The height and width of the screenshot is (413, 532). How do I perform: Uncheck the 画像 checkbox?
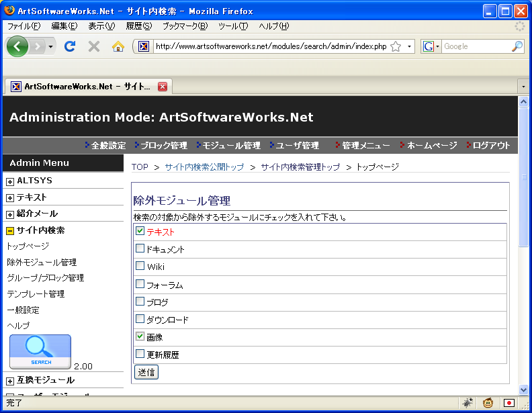[x=140, y=336]
